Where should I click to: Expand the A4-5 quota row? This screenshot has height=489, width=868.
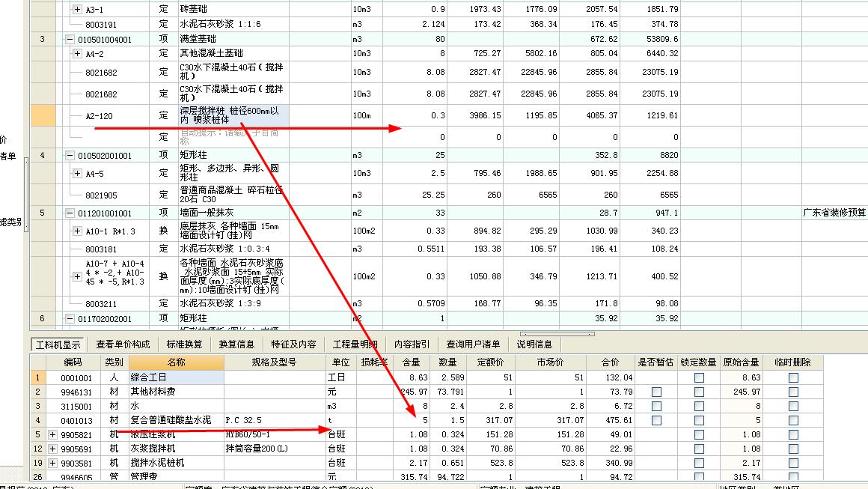[x=78, y=173]
